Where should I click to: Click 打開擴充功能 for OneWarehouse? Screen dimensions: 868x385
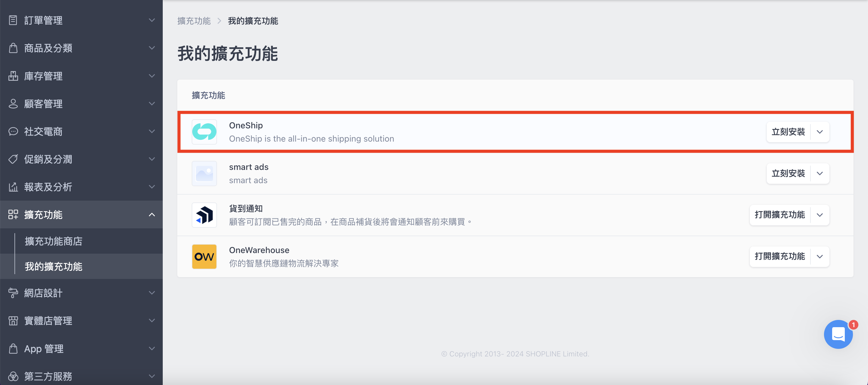tap(780, 256)
